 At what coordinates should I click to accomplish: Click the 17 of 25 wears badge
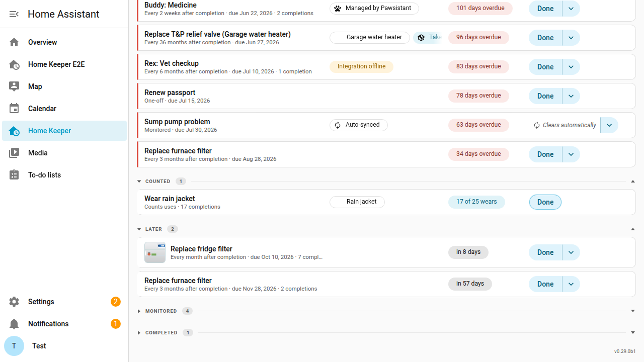coord(476,202)
